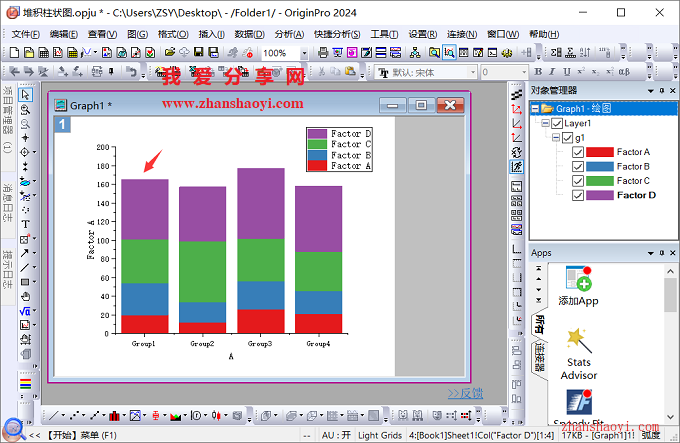The image size is (680, 443).
Task: Click the Open folder icon
Action: (170, 53)
